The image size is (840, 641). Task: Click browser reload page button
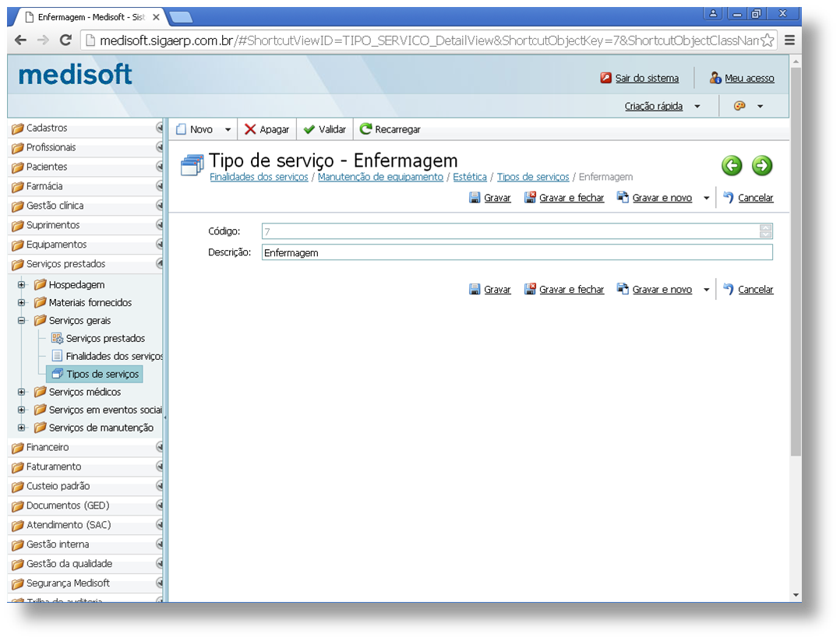tap(65, 41)
